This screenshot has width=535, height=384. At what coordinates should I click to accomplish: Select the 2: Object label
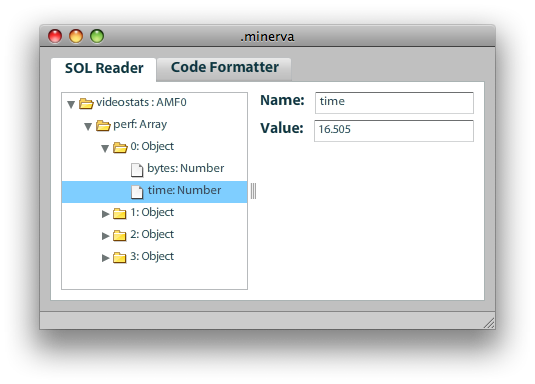pyautogui.click(x=152, y=234)
